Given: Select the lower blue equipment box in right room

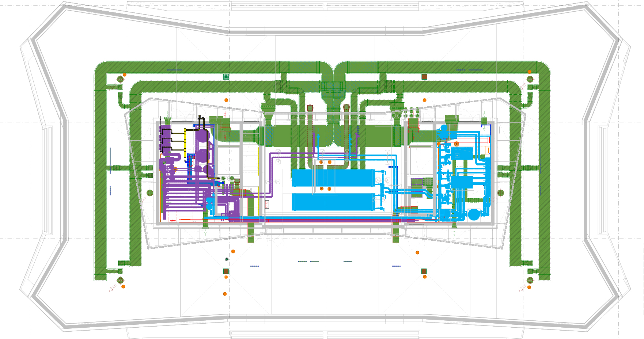Looking at the screenshot, I should point(462,182).
